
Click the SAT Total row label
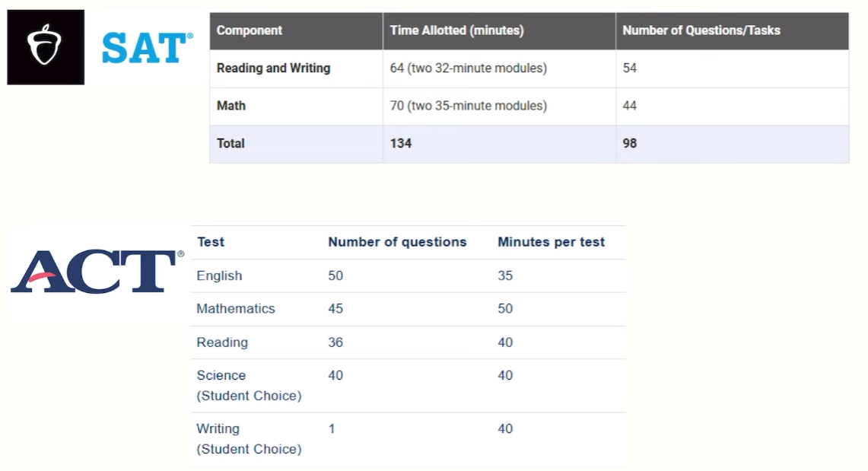click(x=231, y=143)
